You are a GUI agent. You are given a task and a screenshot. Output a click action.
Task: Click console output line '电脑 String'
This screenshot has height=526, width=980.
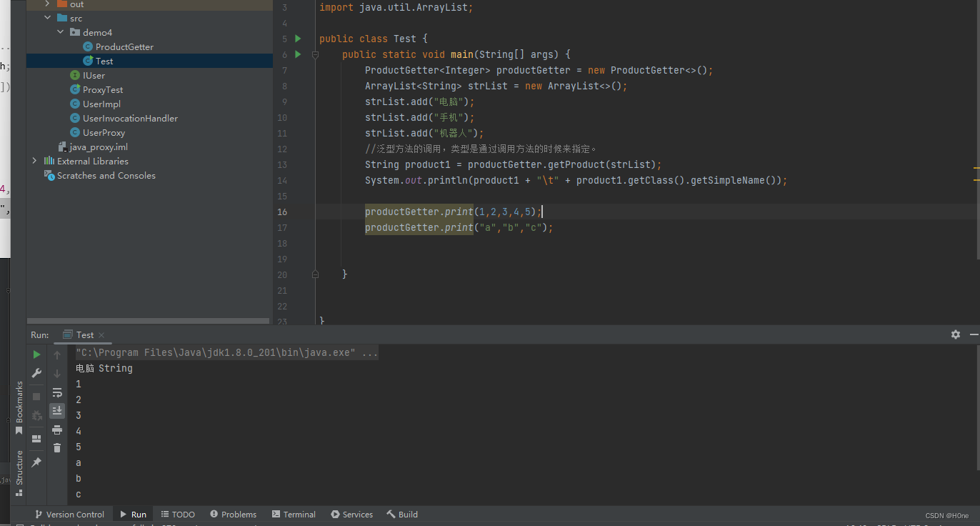coord(104,368)
